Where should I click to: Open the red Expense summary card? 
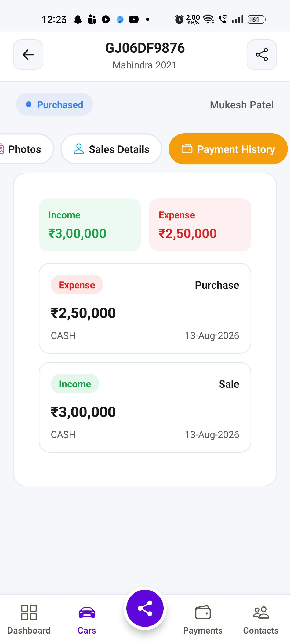pyautogui.click(x=200, y=225)
